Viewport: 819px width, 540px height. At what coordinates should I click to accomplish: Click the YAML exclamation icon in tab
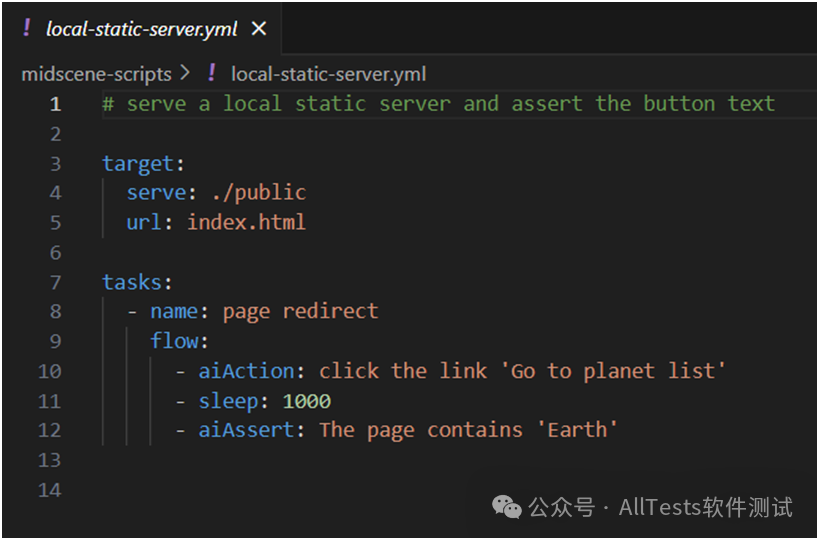pos(27,28)
